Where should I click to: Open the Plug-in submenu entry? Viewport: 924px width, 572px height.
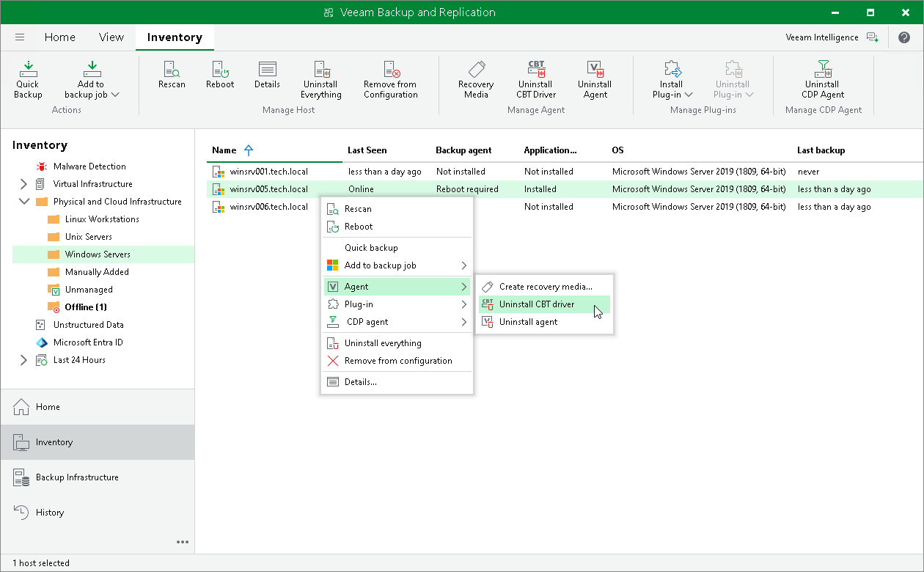pyautogui.click(x=397, y=304)
